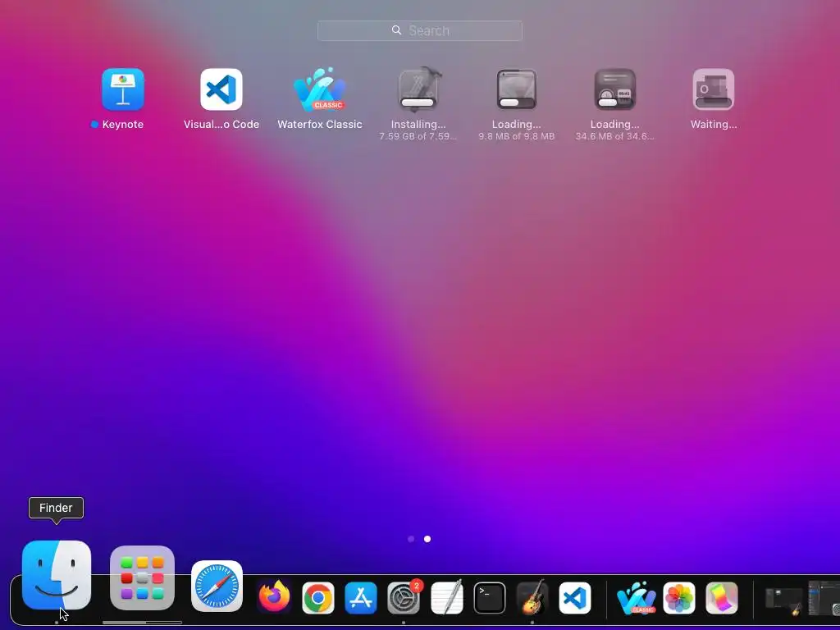Select the Loading app with 34.6 MB download
The image size is (840, 630).
(x=615, y=89)
